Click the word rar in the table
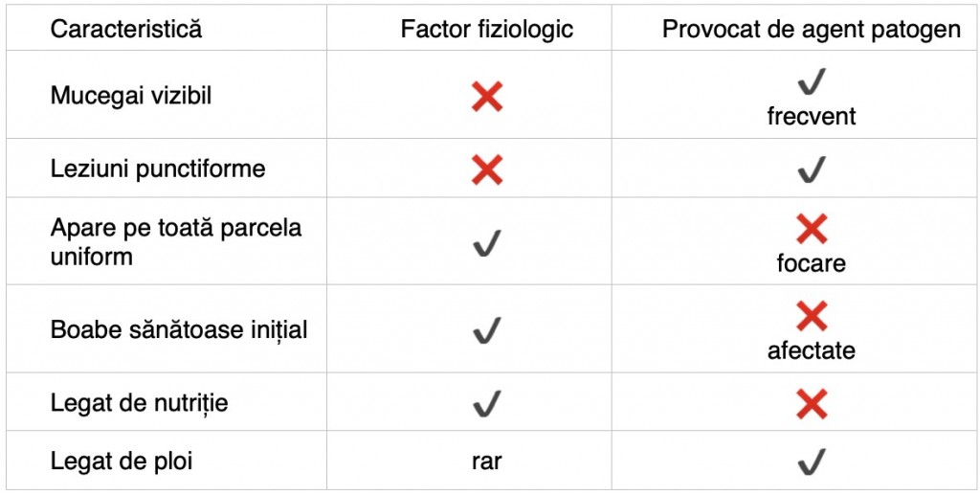 coord(486,461)
